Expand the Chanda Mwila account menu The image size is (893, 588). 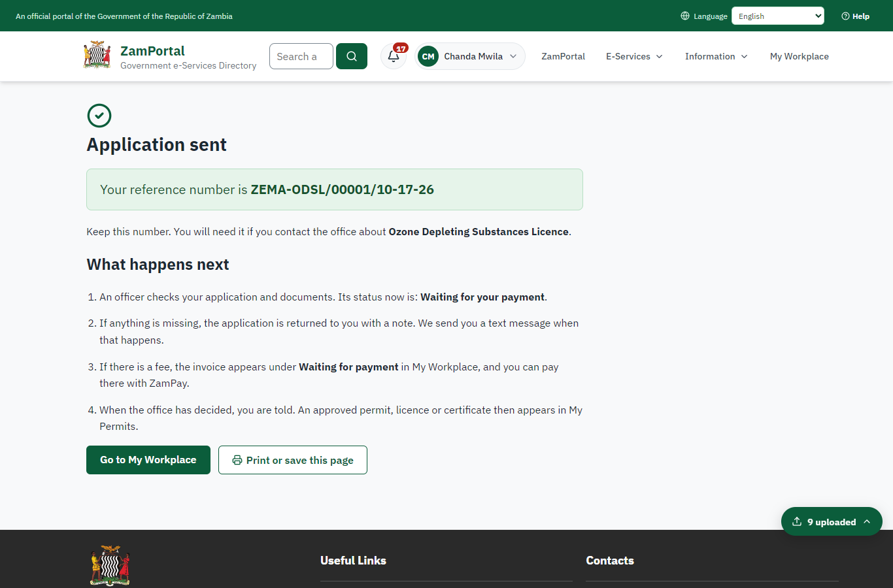470,56
